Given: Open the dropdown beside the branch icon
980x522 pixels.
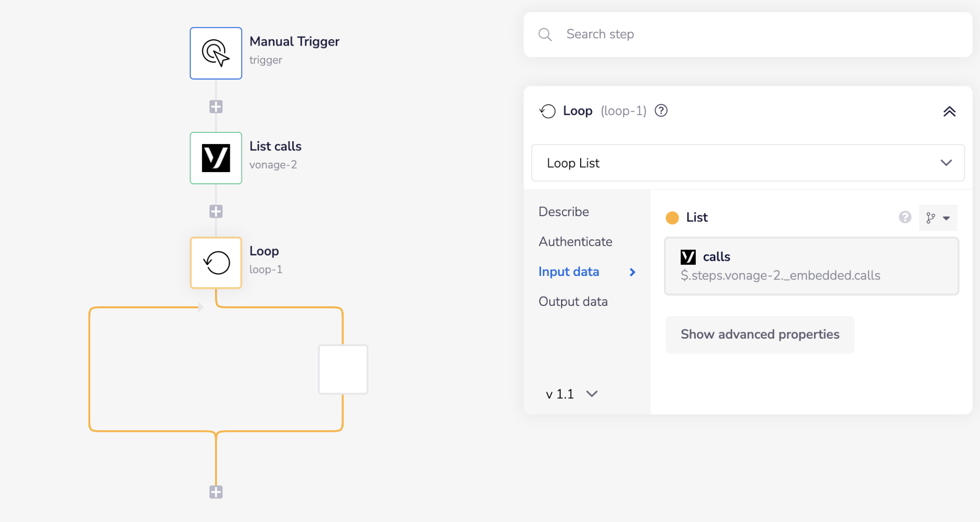Looking at the screenshot, I should click(x=947, y=218).
